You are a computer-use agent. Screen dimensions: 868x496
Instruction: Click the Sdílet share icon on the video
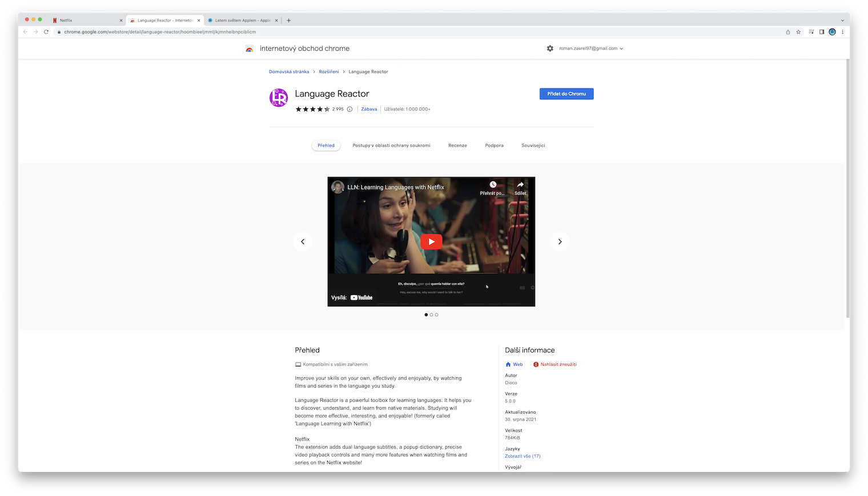pyautogui.click(x=520, y=186)
